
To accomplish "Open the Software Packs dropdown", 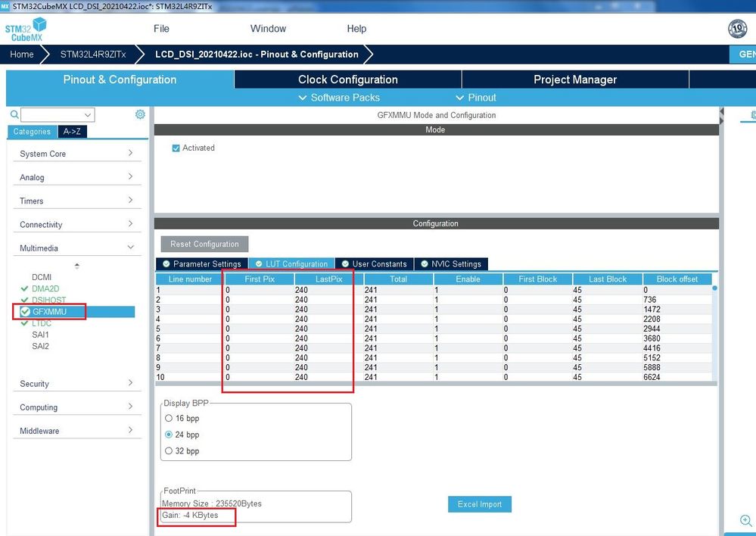I will point(340,98).
